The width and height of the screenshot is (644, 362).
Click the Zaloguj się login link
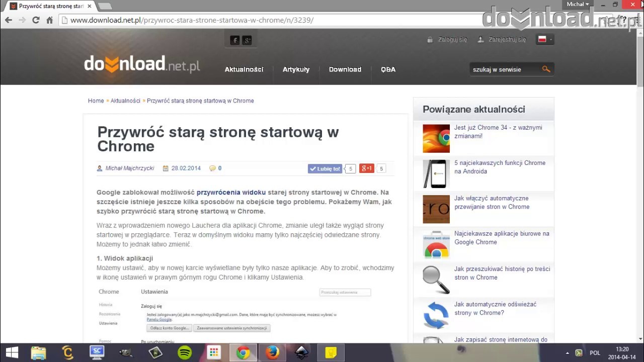(x=453, y=40)
